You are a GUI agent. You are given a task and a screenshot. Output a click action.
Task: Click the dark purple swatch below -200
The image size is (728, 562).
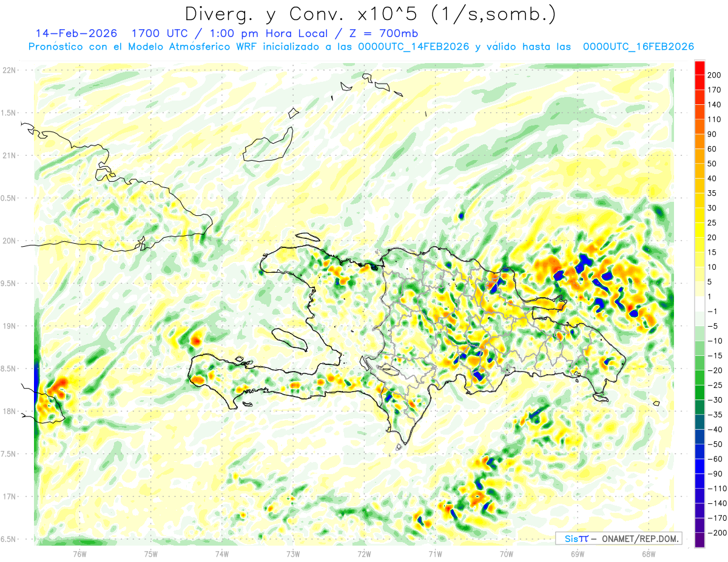coord(699,540)
